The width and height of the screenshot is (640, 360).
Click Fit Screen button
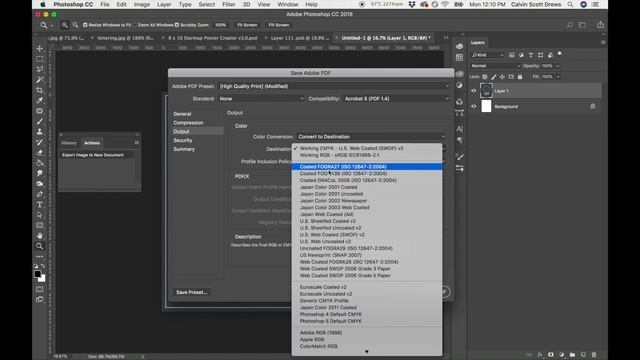247,25
